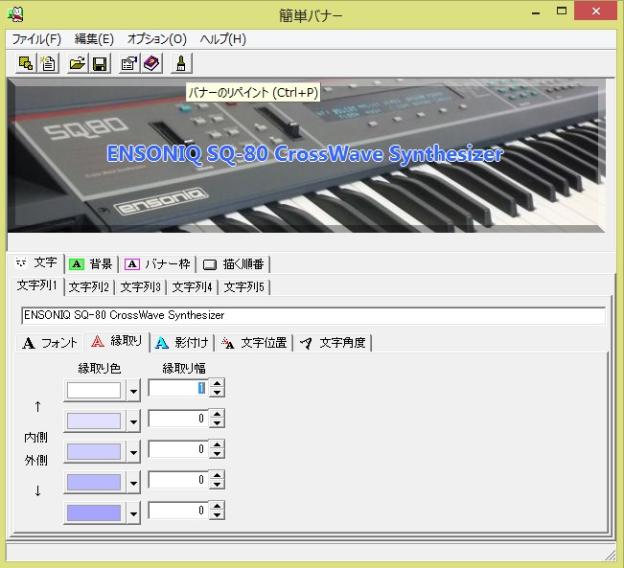This screenshot has width=624, height=568.
Task: Click the purple help book icon
Action: (151, 63)
